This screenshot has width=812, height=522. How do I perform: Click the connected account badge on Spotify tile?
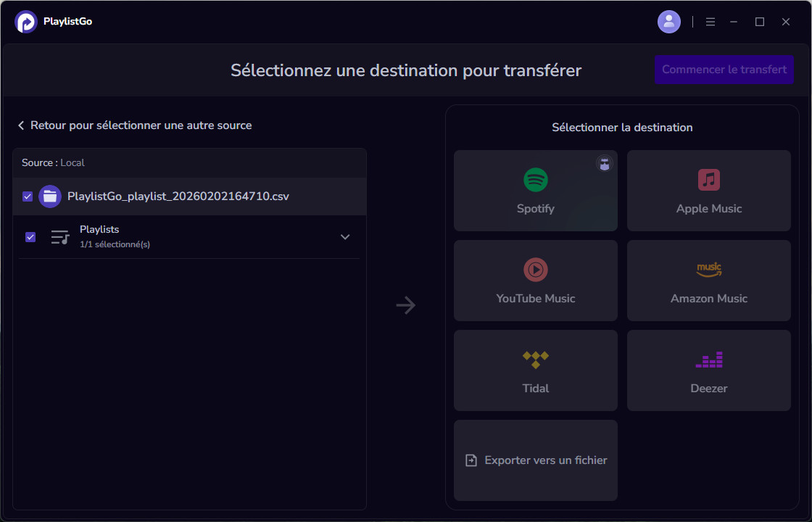pyautogui.click(x=604, y=164)
